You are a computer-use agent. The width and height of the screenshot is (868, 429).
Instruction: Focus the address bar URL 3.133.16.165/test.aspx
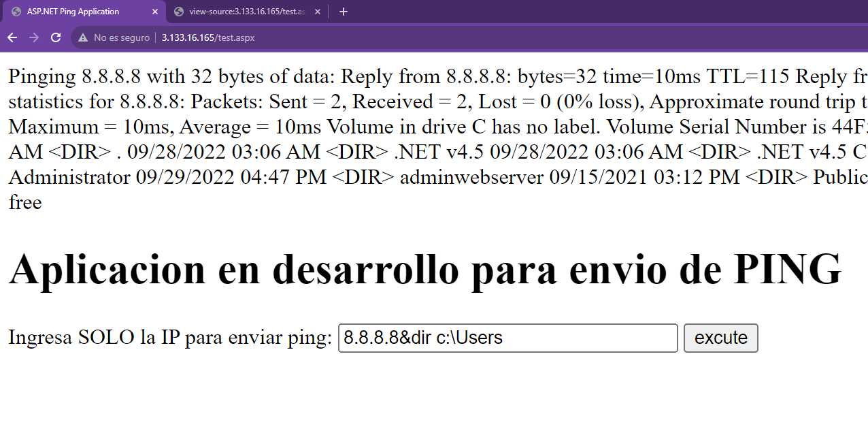(208, 37)
